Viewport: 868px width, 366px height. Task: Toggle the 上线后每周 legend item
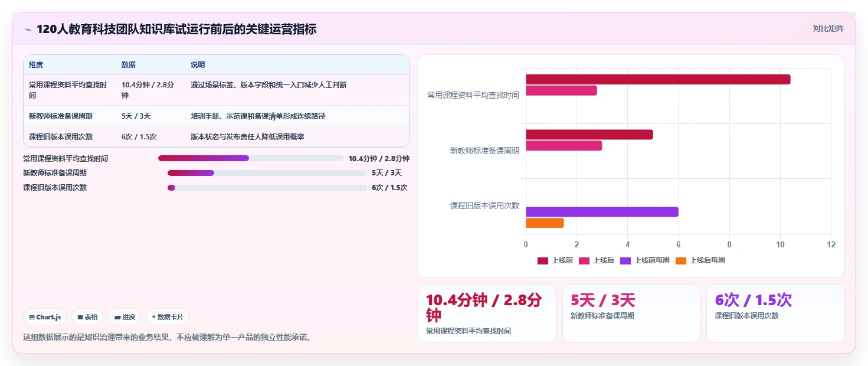pos(700,260)
